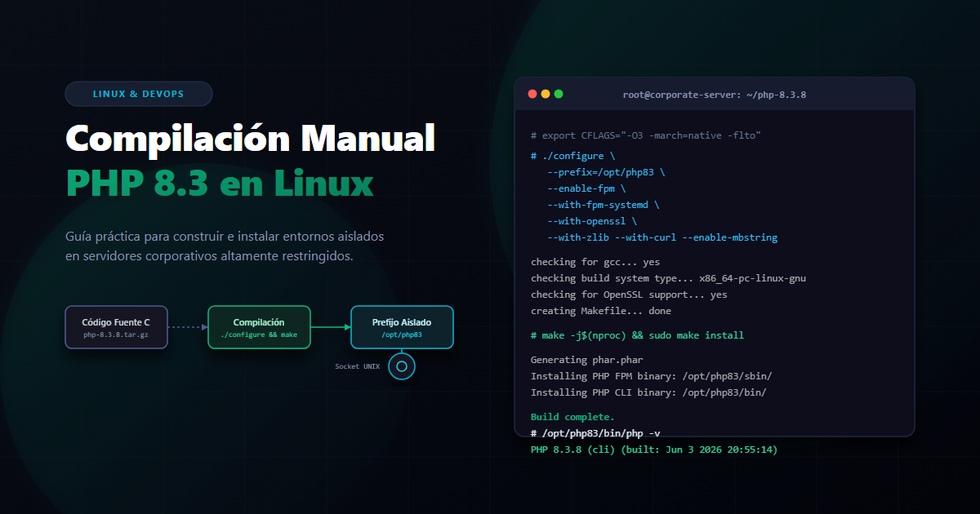Screen dimensions: 980x514
Task: Click the Guía práctica description paragraph
Action: pos(225,246)
